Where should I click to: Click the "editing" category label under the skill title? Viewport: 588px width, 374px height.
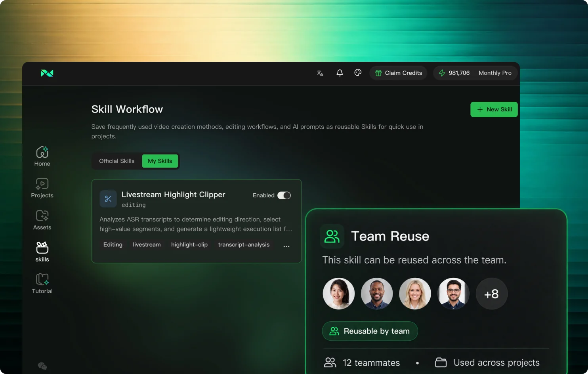pyautogui.click(x=134, y=205)
